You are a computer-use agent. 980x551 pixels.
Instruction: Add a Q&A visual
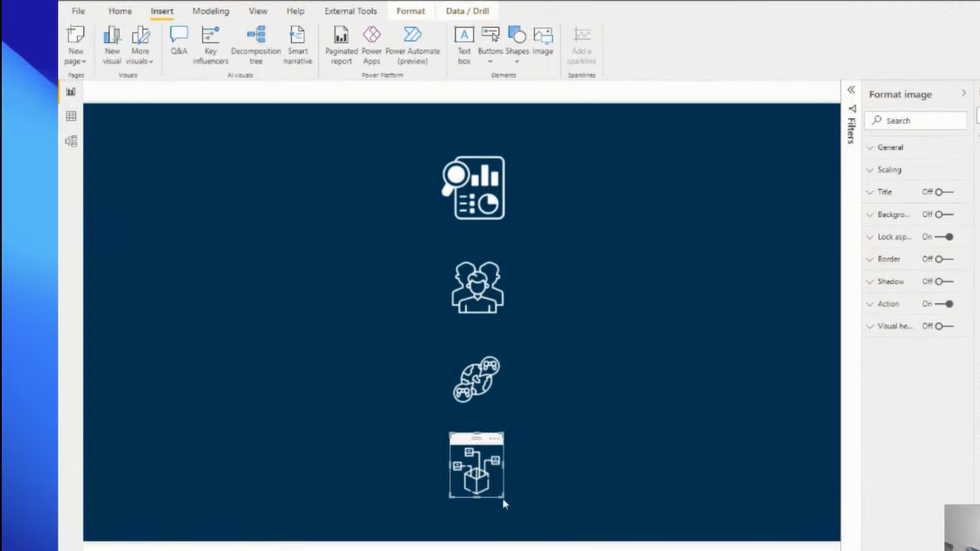(x=178, y=41)
